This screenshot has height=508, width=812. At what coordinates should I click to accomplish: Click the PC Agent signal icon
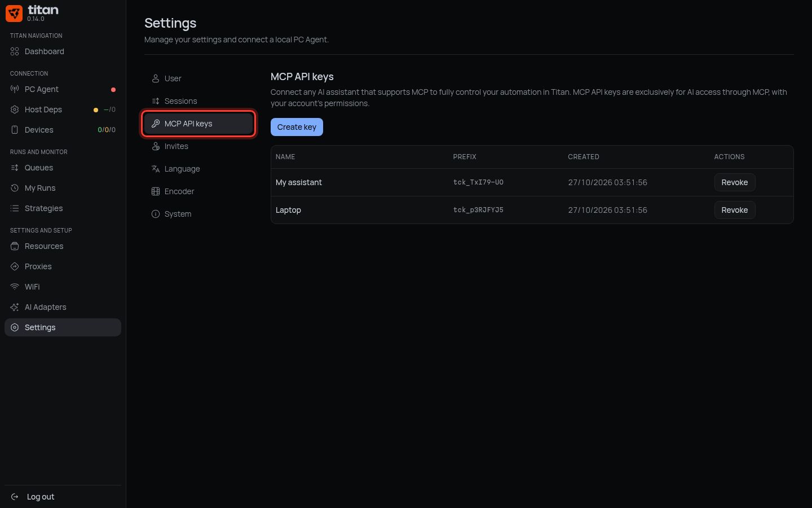pyautogui.click(x=15, y=89)
